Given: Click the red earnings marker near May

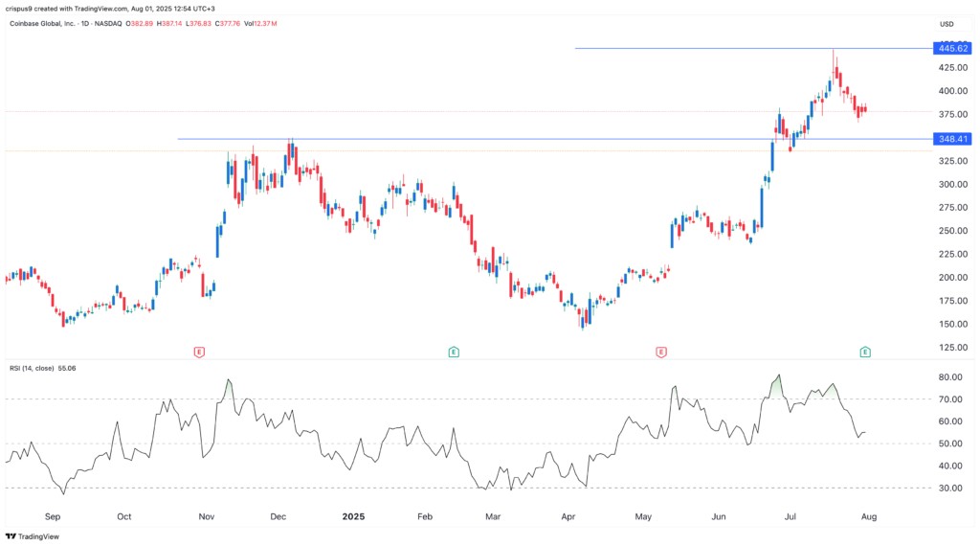Looking at the screenshot, I should [660, 353].
